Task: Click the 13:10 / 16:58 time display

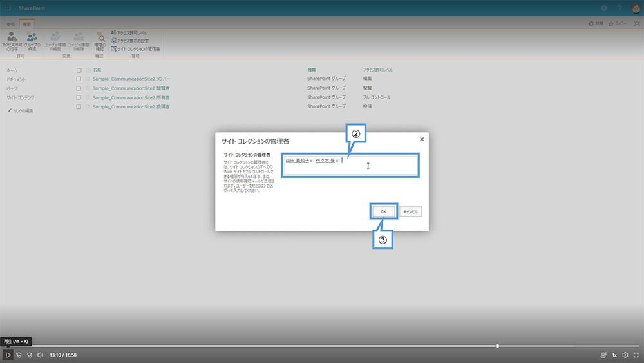Action: (63, 355)
